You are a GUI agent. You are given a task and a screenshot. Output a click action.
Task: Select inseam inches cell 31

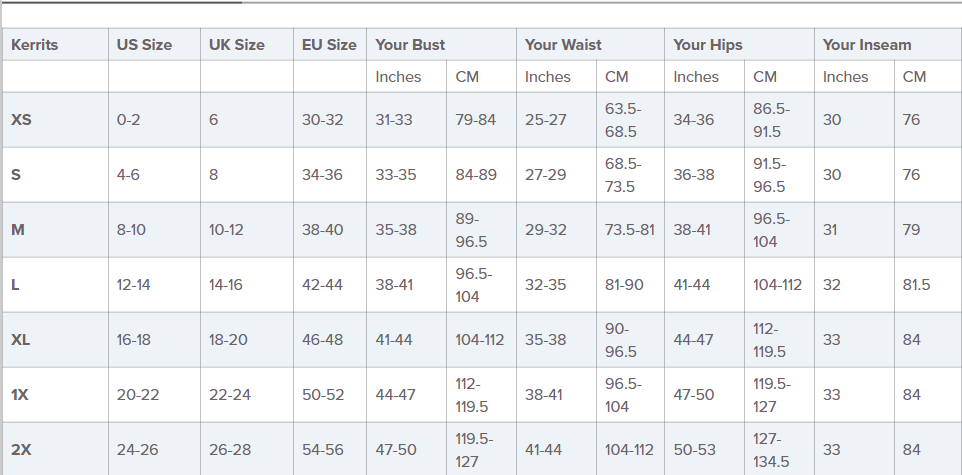(x=832, y=230)
